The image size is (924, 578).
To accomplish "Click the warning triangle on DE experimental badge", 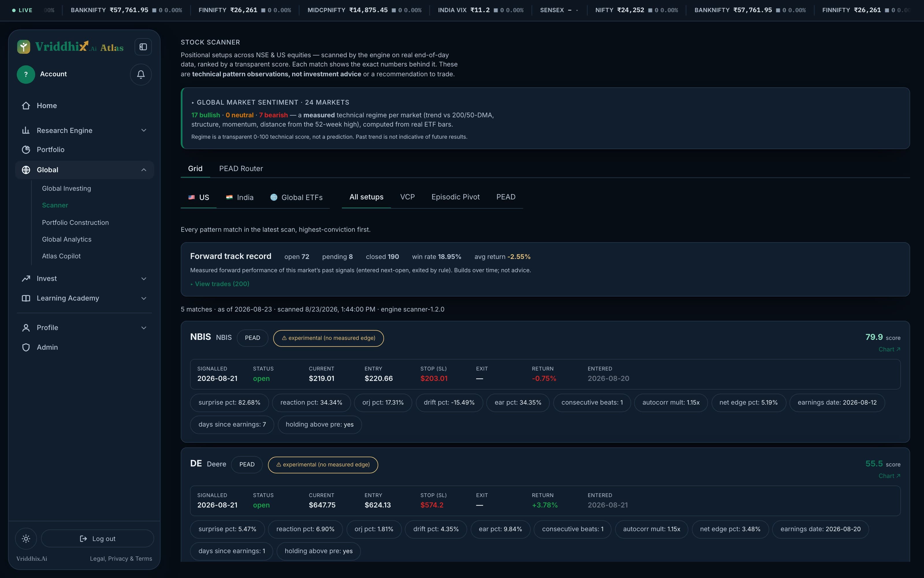I will point(279,464).
